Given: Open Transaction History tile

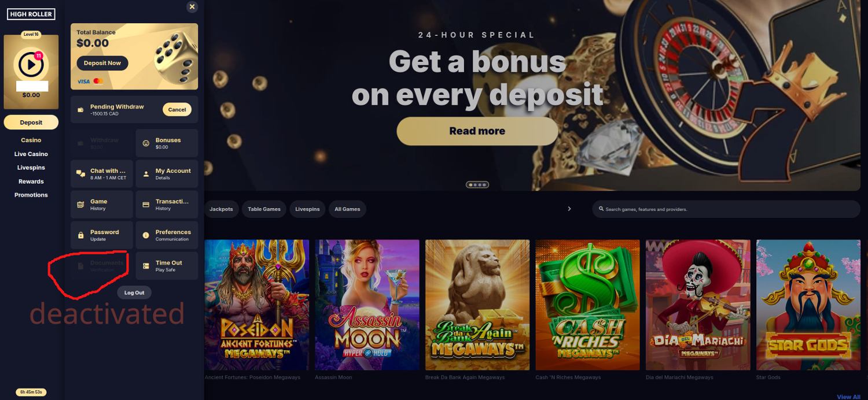Looking at the screenshot, I should coord(167,204).
